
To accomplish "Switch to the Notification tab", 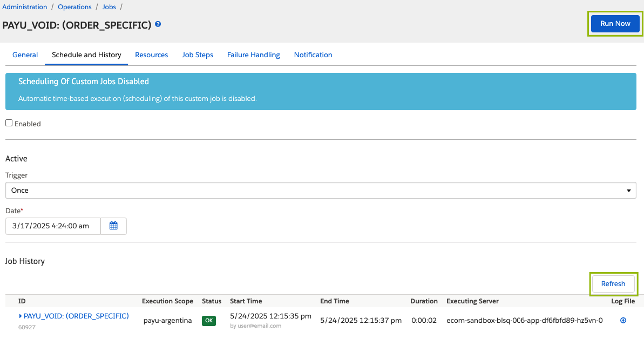I will point(313,55).
